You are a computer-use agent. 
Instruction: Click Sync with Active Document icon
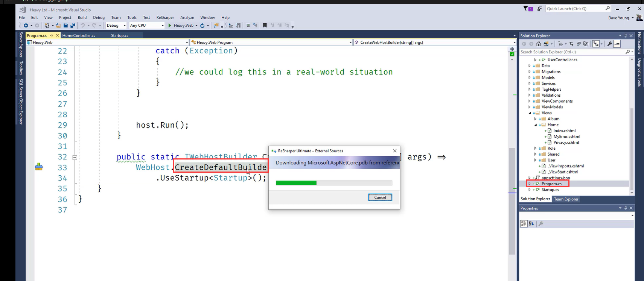point(571,44)
